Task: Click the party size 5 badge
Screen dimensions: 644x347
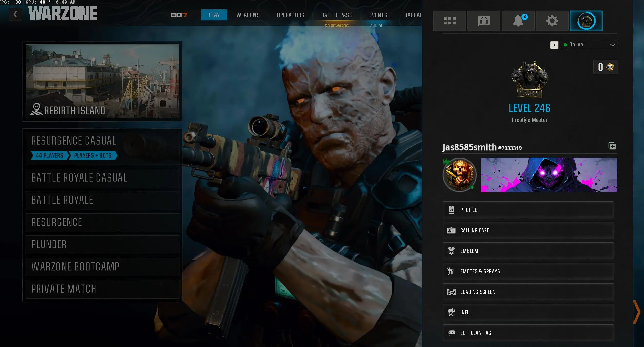Action: pos(554,45)
